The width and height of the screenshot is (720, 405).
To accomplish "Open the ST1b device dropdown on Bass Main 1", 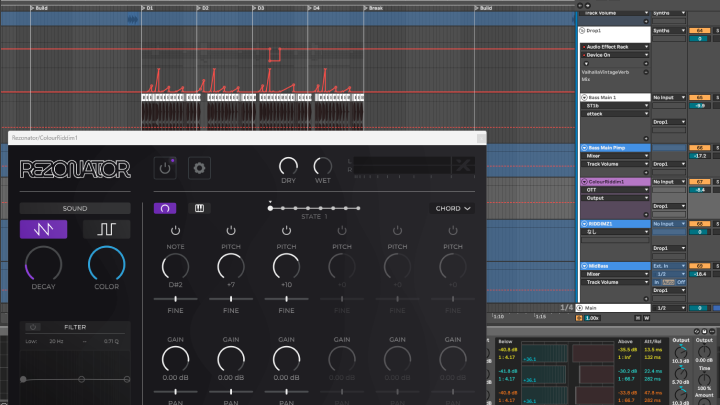I will click(x=615, y=106).
